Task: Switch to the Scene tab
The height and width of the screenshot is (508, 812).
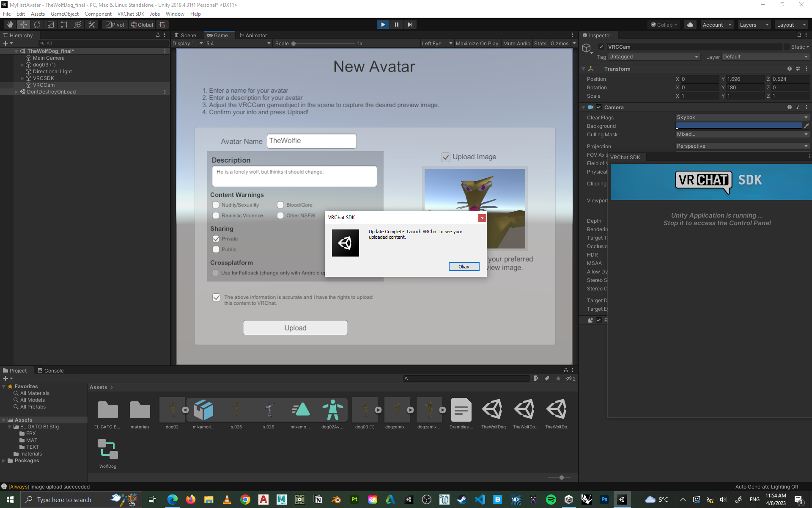Action: pyautogui.click(x=185, y=35)
